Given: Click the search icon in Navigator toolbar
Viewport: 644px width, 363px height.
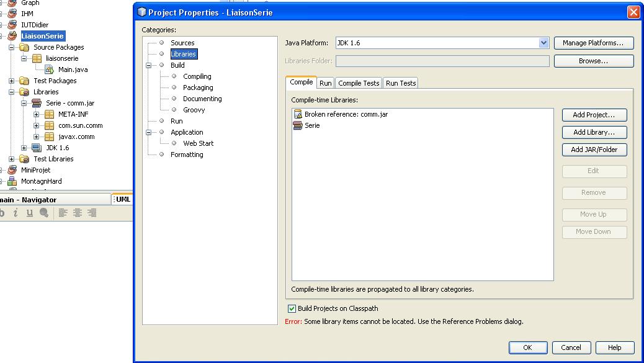Looking at the screenshot, I should pos(44,213).
